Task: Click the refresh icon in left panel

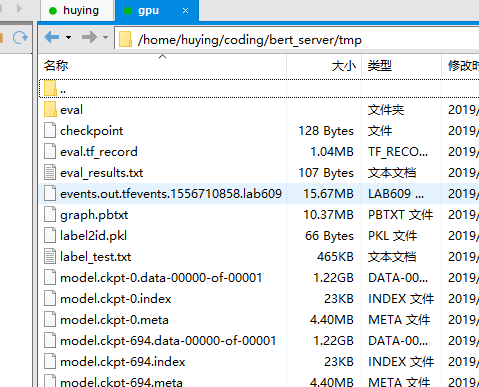Action: [20, 37]
